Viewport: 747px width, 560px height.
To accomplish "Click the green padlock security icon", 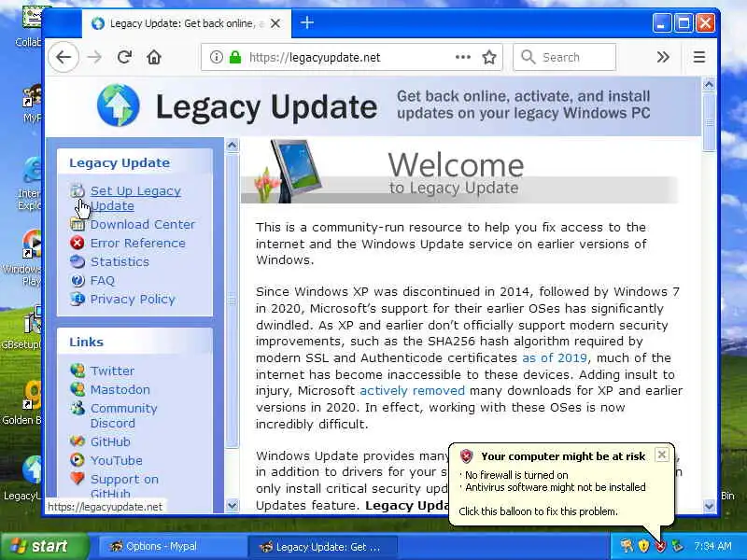I will [235, 57].
